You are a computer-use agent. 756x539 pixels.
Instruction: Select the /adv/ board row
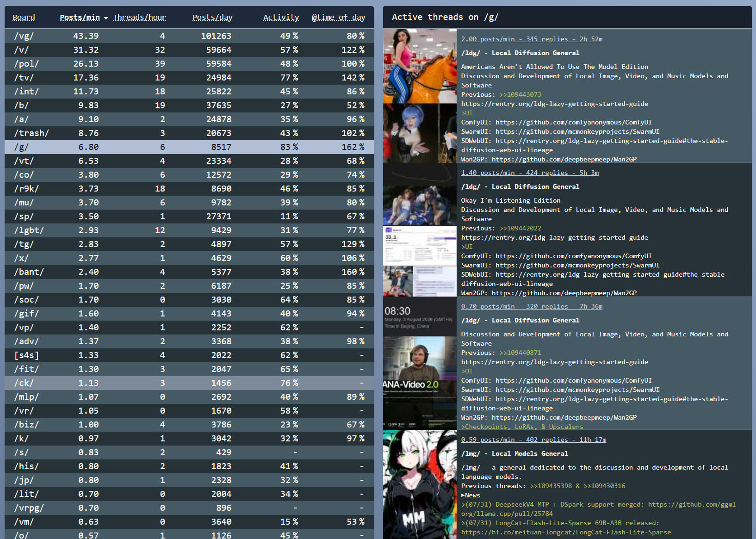(189, 341)
